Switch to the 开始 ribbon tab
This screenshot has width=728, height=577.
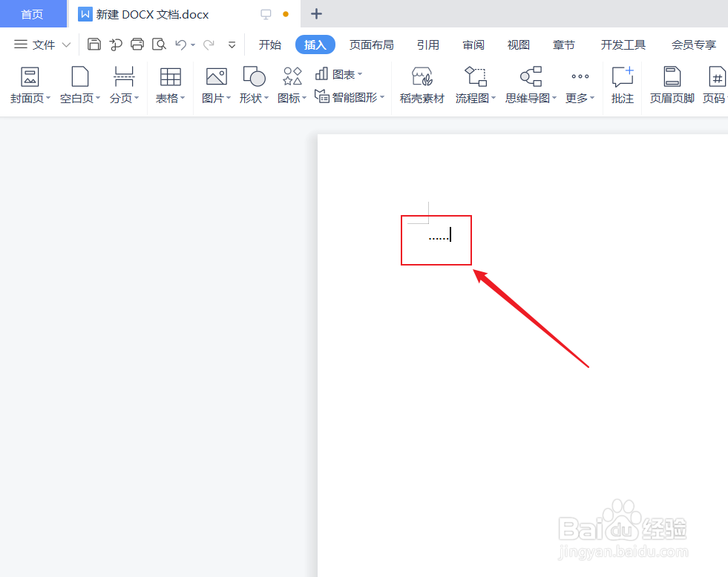click(x=269, y=44)
